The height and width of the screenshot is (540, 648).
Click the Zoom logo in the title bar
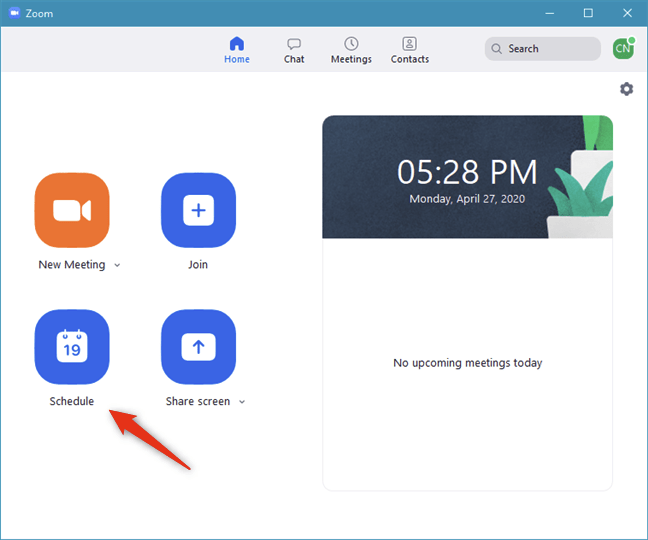coord(14,13)
